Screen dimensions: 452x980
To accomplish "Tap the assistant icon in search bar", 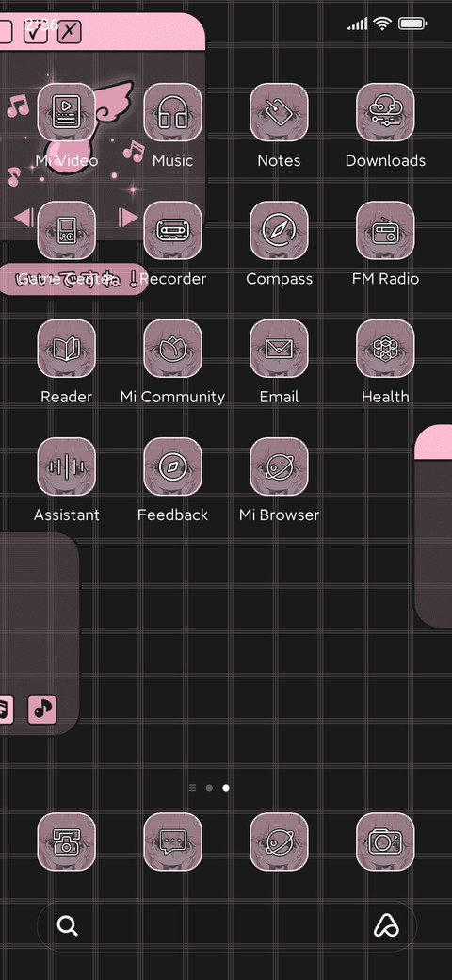I will (386, 925).
